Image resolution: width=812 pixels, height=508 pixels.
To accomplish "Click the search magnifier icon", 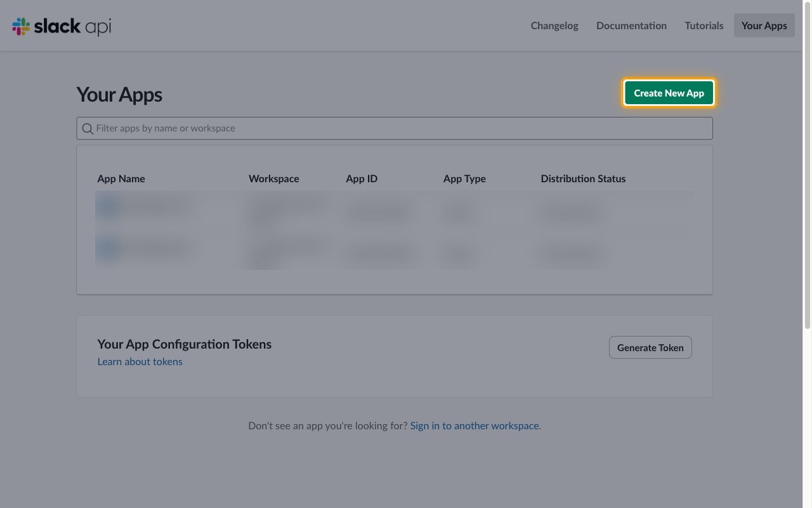I will coord(88,128).
